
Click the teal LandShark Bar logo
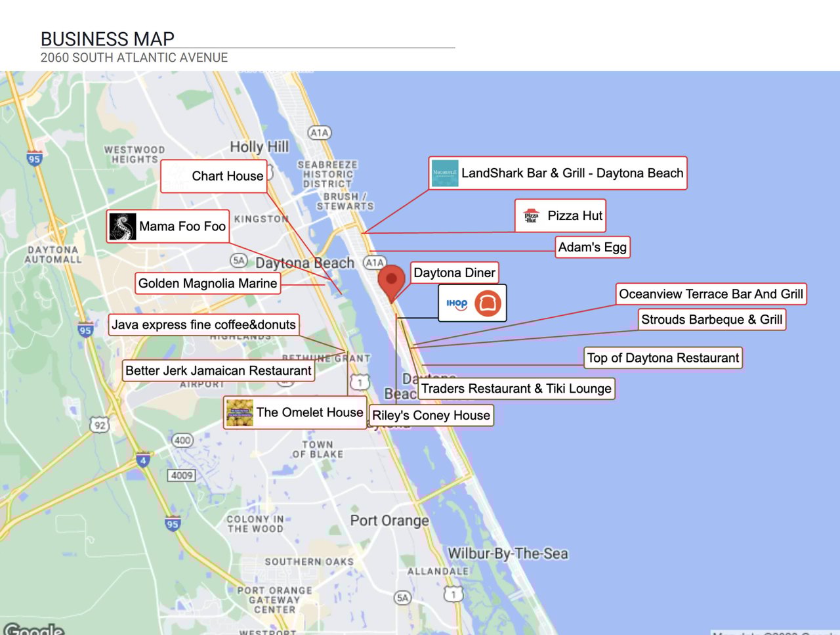click(444, 173)
